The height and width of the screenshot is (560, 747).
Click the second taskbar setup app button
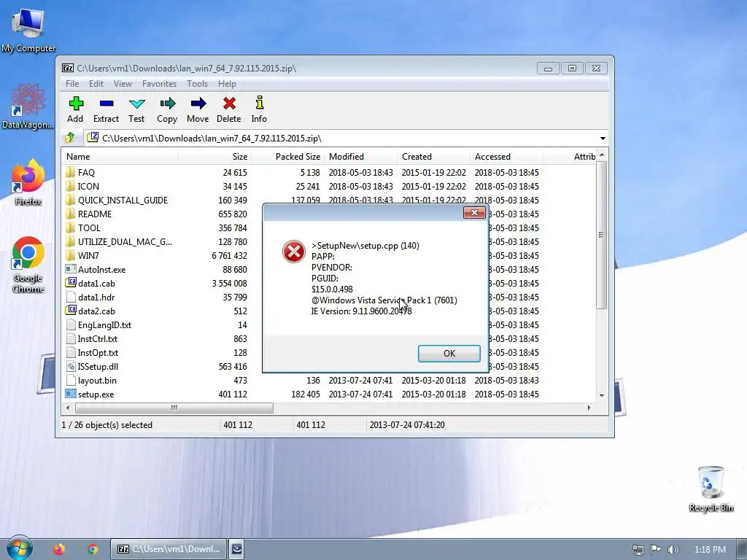(236, 549)
